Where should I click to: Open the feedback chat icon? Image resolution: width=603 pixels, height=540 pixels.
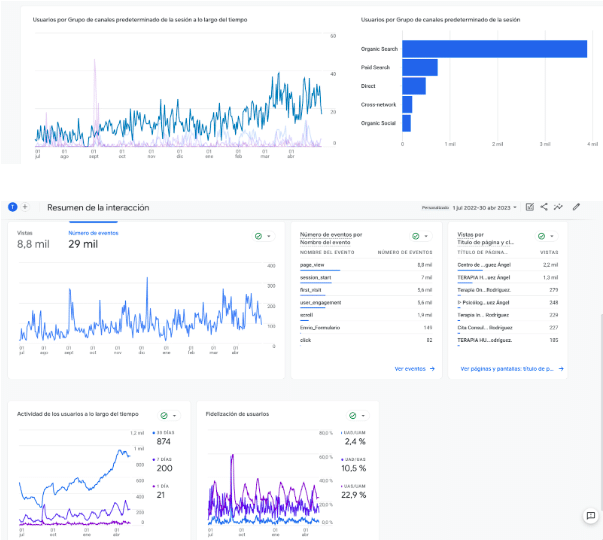pyautogui.click(x=590, y=515)
